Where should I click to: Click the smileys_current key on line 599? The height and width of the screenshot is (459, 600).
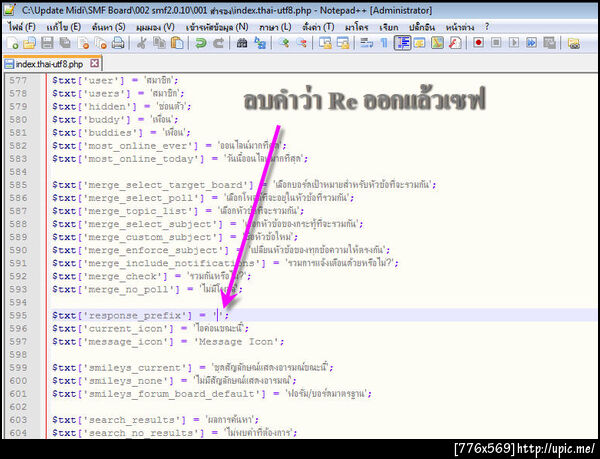pyautogui.click(x=134, y=368)
